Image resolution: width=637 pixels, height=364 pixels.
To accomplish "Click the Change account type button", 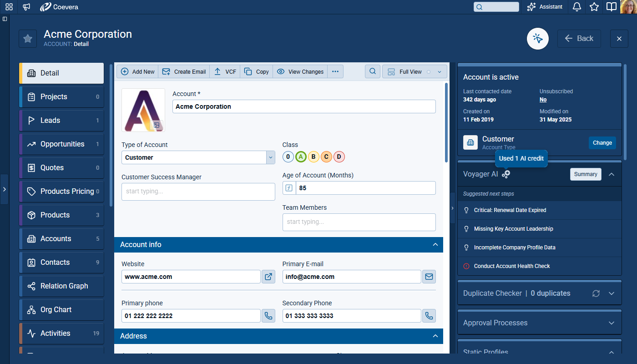I will tap(602, 143).
